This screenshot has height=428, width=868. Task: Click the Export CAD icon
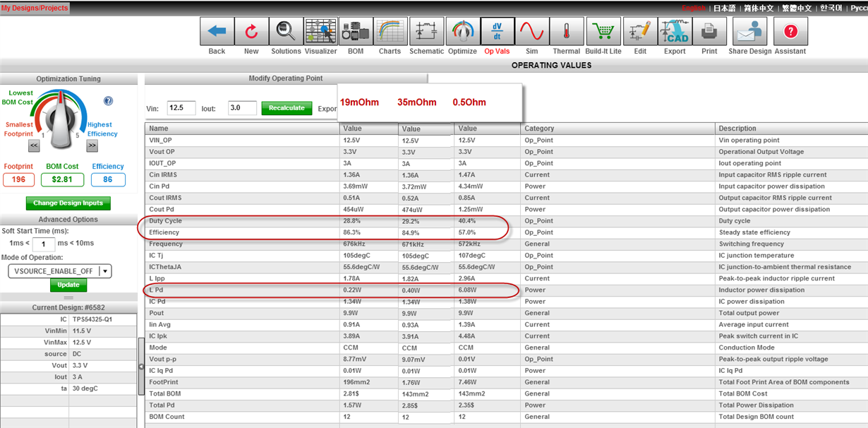tap(675, 32)
